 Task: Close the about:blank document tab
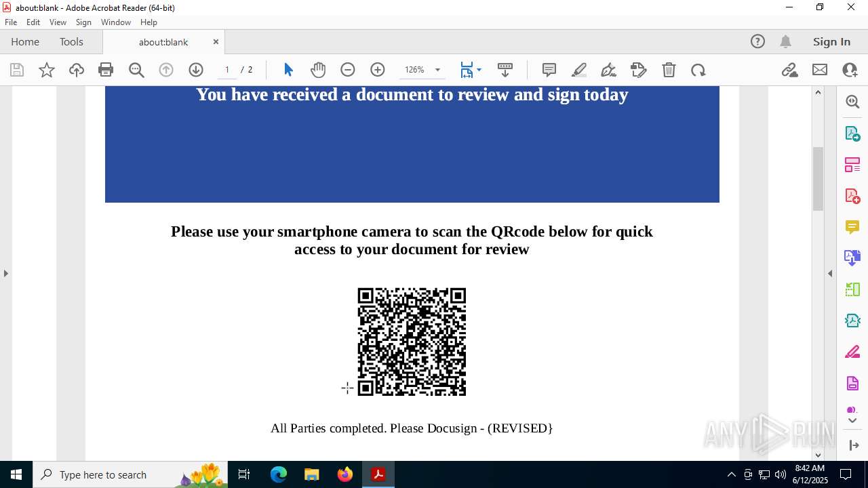click(216, 41)
